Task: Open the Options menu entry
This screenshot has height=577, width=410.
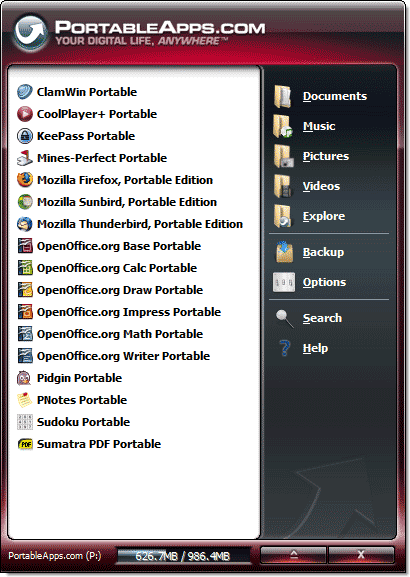Action: coord(324,282)
